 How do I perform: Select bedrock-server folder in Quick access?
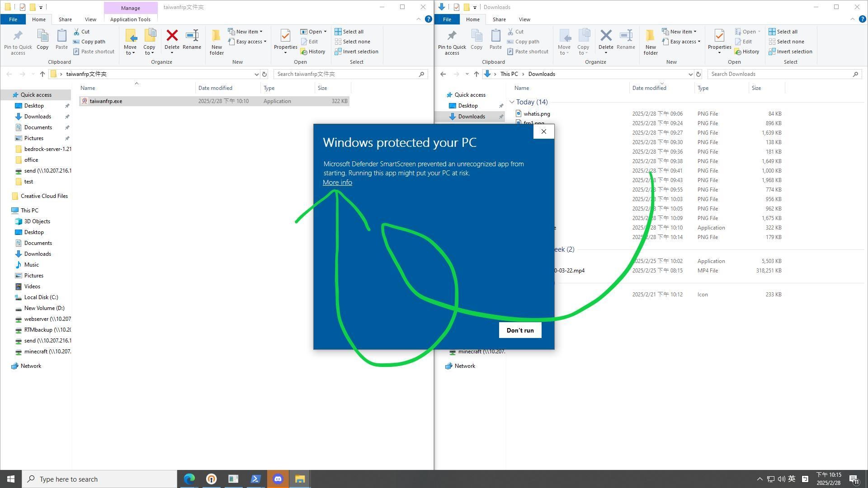coord(47,149)
